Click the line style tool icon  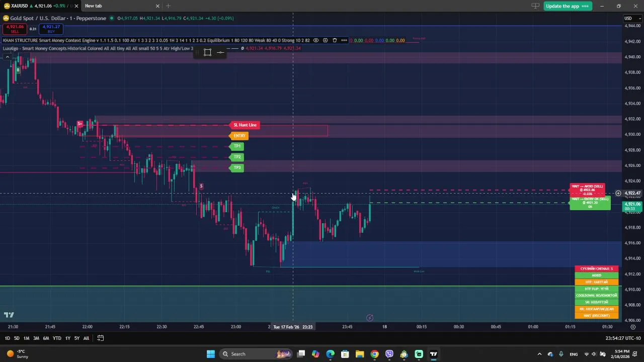click(x=220, y=52)
